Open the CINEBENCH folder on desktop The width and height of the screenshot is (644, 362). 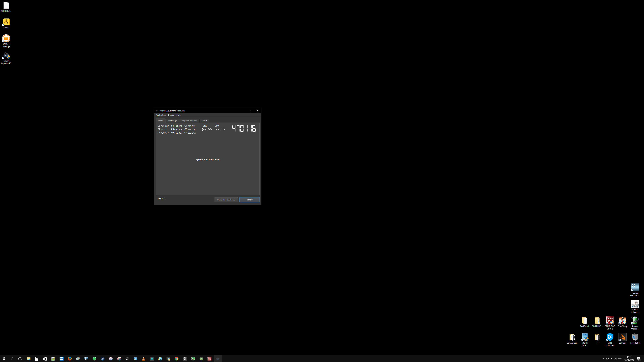click(x=597, y=322)
